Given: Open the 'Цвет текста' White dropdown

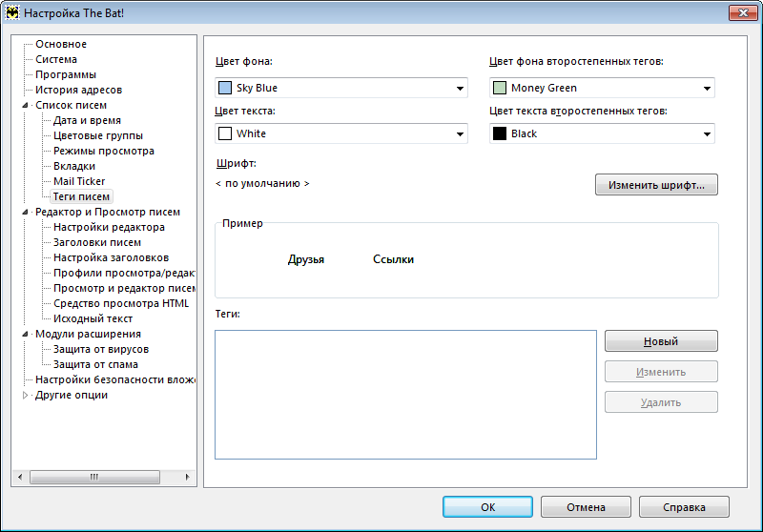Looking at the screenshot, I should [x=341, y=133].
